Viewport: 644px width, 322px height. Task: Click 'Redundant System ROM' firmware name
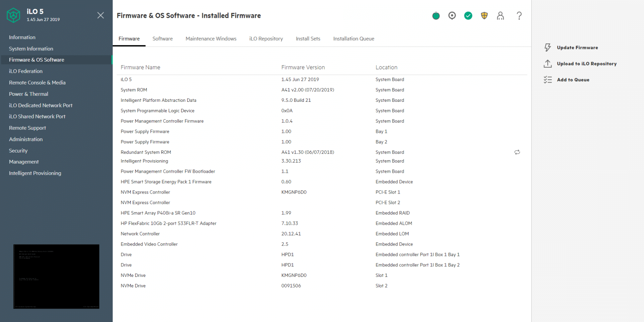click(x=146, y=152)
